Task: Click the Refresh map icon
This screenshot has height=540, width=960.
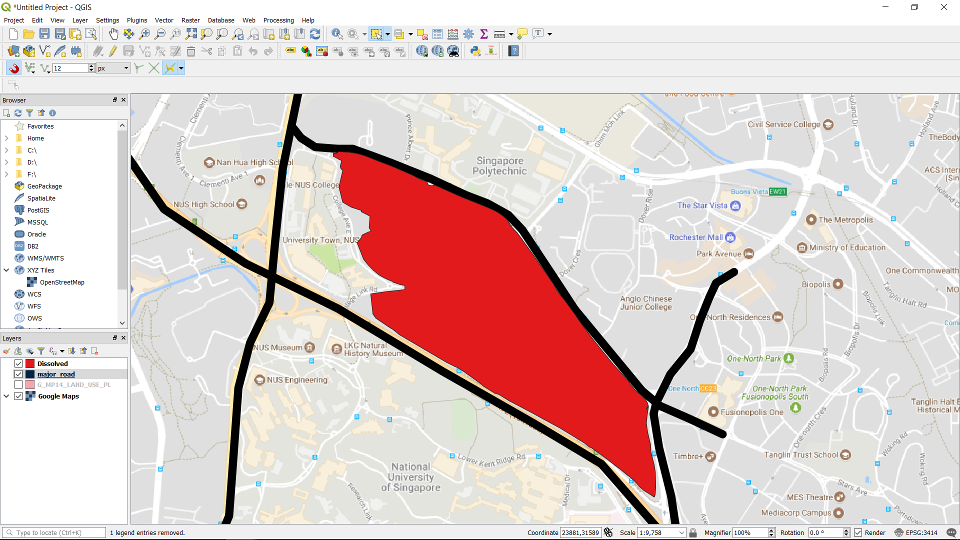Action: (315, 34)
